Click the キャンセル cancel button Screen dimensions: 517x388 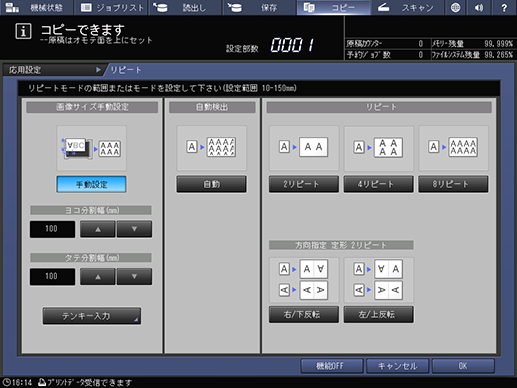tap(397, 366)
